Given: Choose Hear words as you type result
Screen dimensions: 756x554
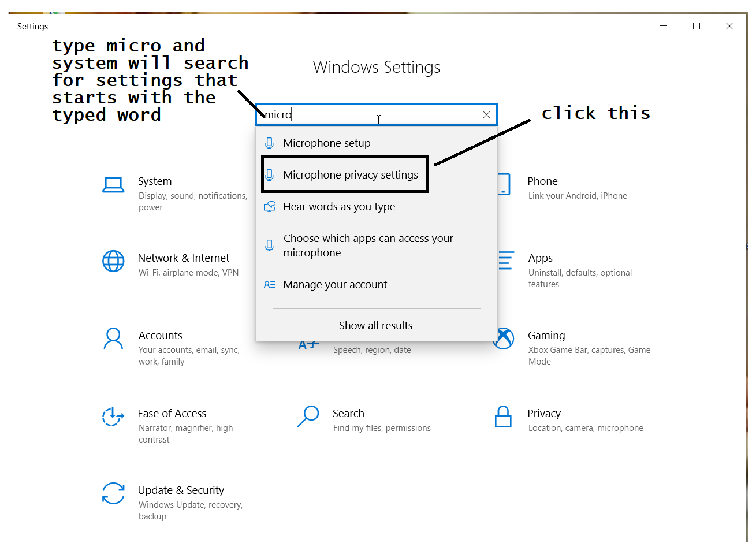Looking at the screenshot, I should pos(339,206).
